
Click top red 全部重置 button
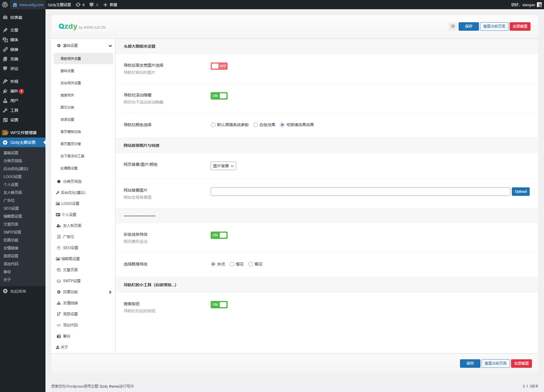coord(520,26)
